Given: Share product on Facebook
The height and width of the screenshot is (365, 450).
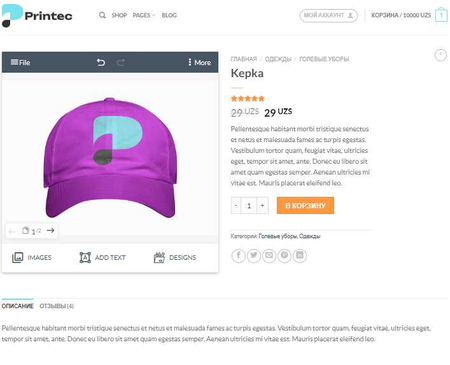Looking at the screenshot, I should (238, 256).
